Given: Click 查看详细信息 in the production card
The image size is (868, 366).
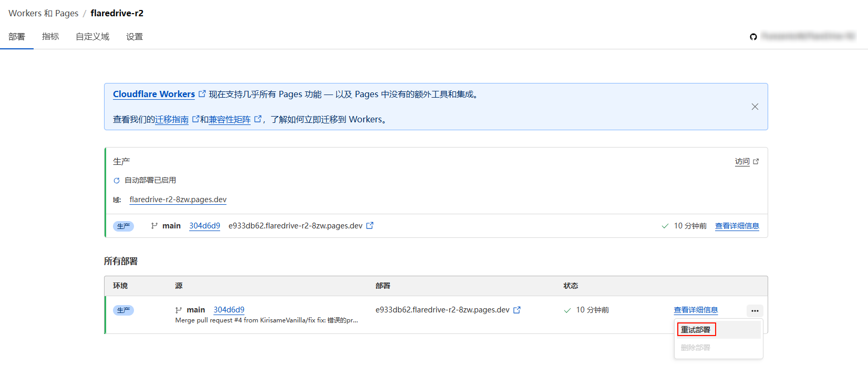Looking at the screenshot, I should 737,226.
